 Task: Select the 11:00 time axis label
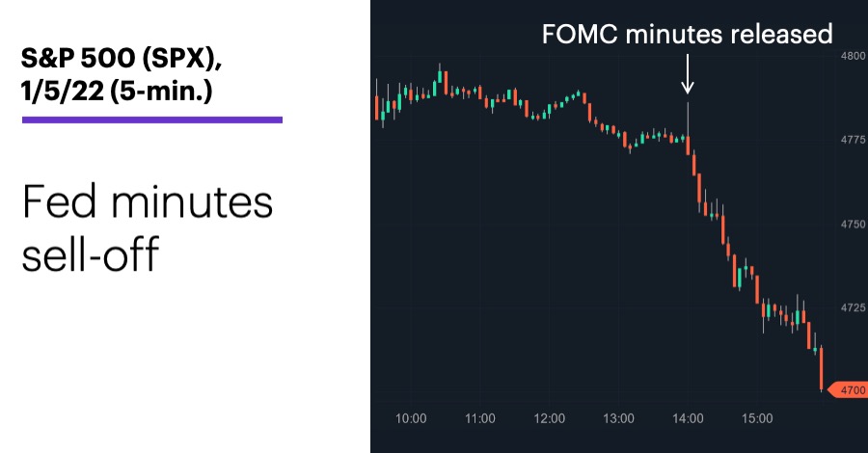480,418
